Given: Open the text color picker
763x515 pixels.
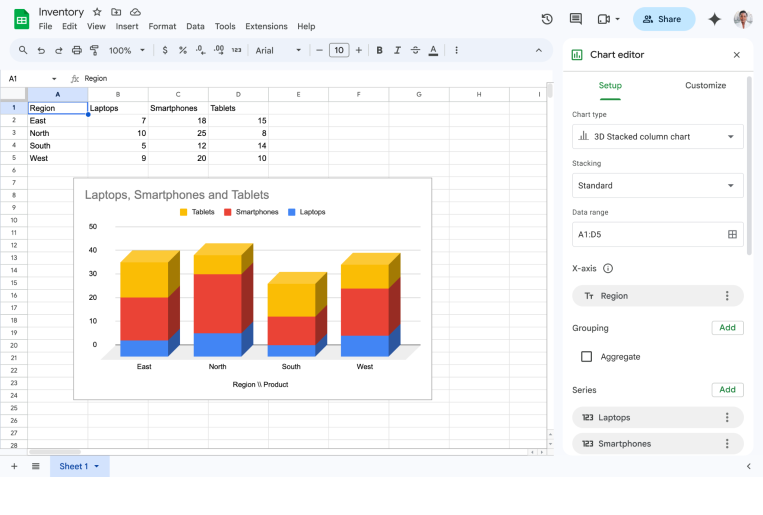Looking at the screenshot, I should (x=433, y=50).
